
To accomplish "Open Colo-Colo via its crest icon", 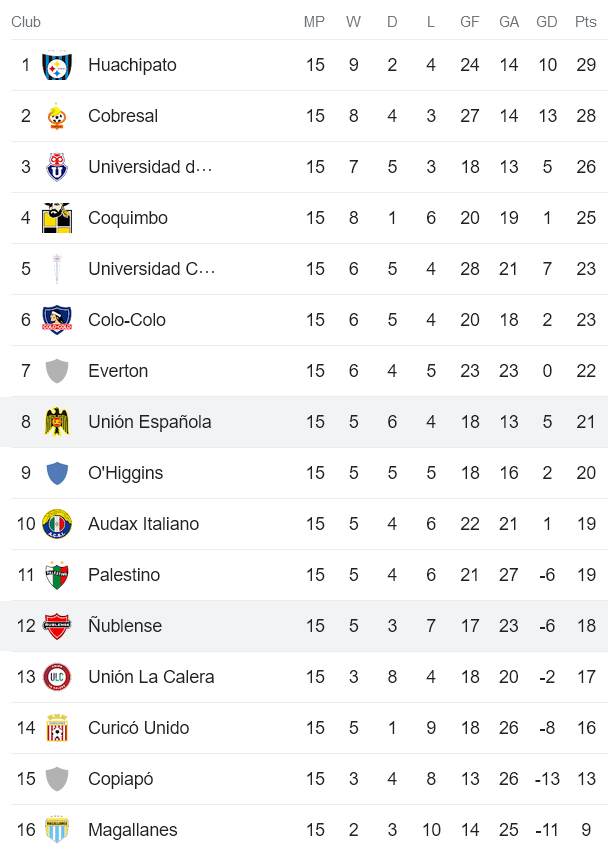I will (57, 319).
